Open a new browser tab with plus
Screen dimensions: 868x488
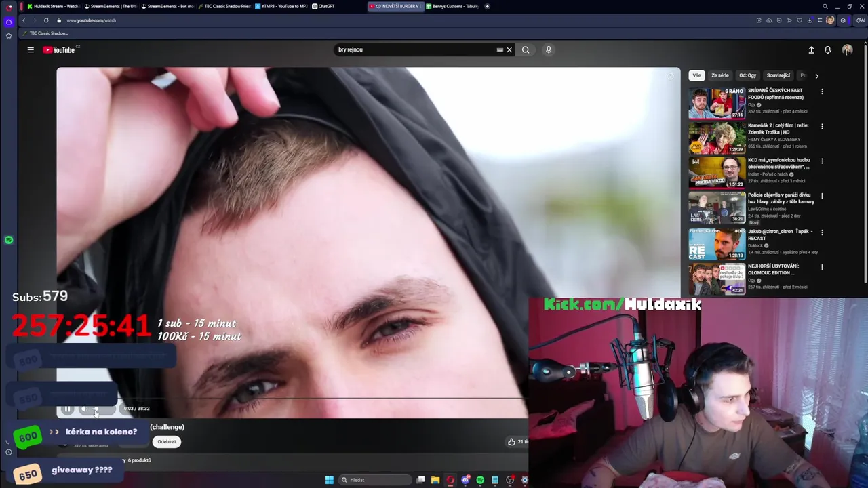(x=487, y=6)
